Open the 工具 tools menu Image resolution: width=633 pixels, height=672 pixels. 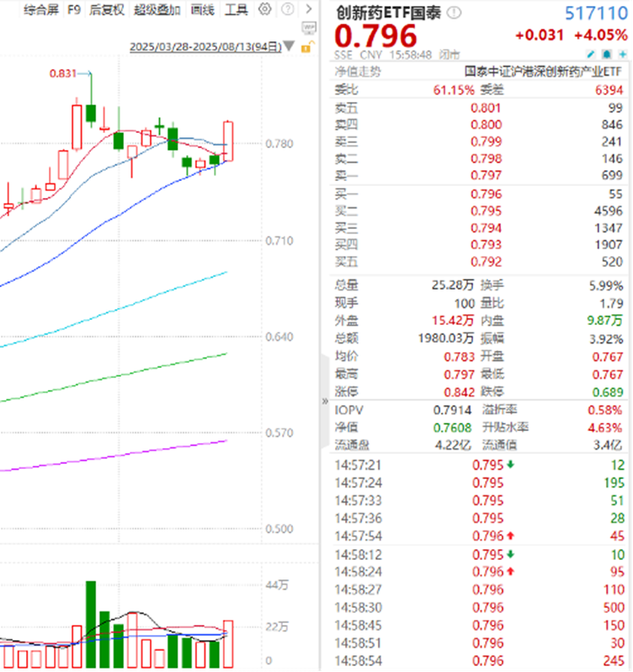[x=237, y=10]
